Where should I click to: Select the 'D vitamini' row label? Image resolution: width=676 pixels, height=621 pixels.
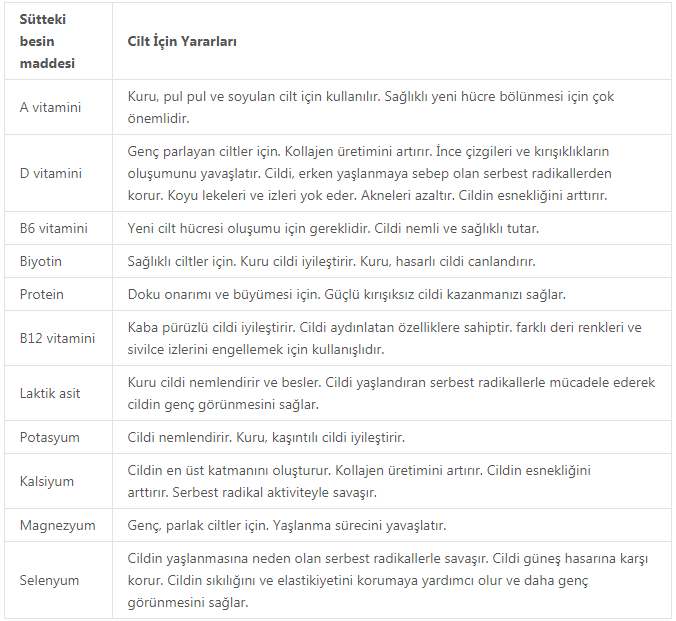point(51,173)
